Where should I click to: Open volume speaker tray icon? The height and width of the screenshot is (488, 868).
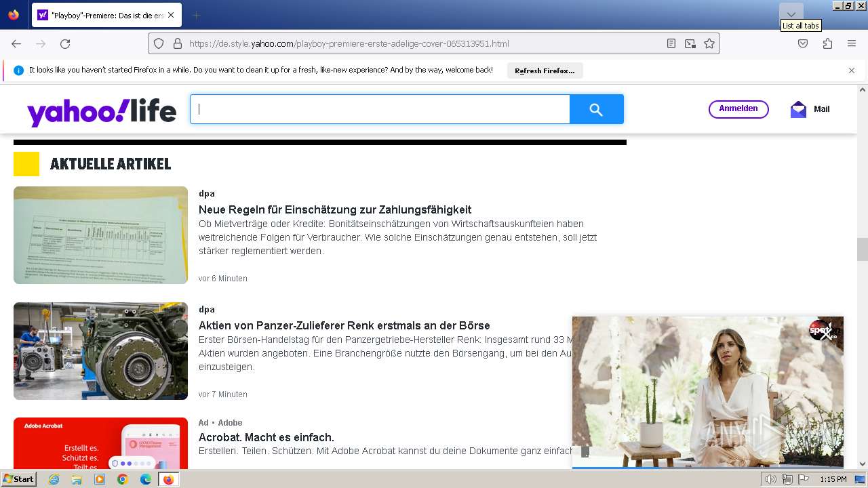(x=770, y=479)
